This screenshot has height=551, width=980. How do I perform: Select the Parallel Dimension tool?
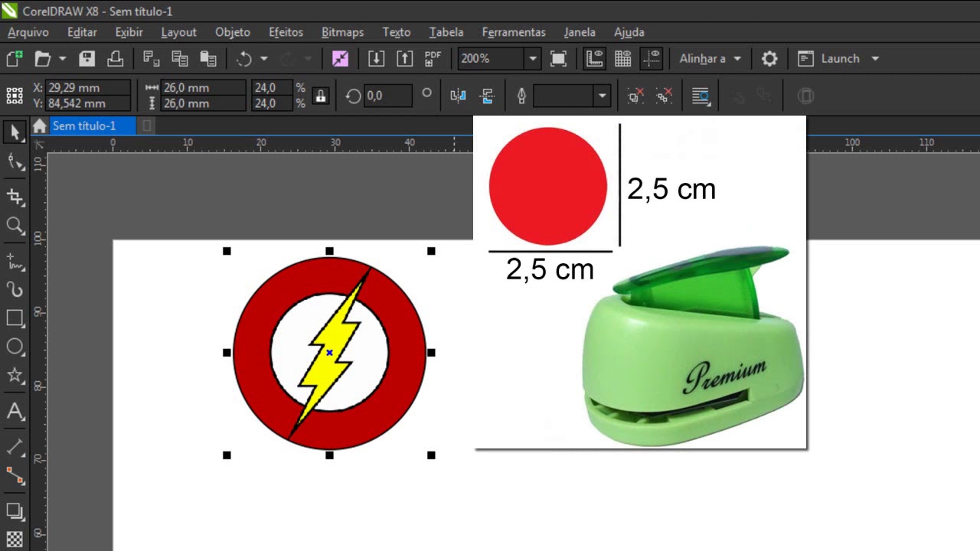[x=15, y=447]
